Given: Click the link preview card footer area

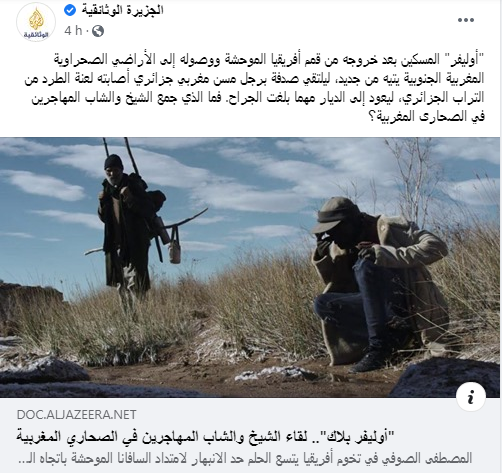Looking at the screenshot, I should [x=250, y=435].
